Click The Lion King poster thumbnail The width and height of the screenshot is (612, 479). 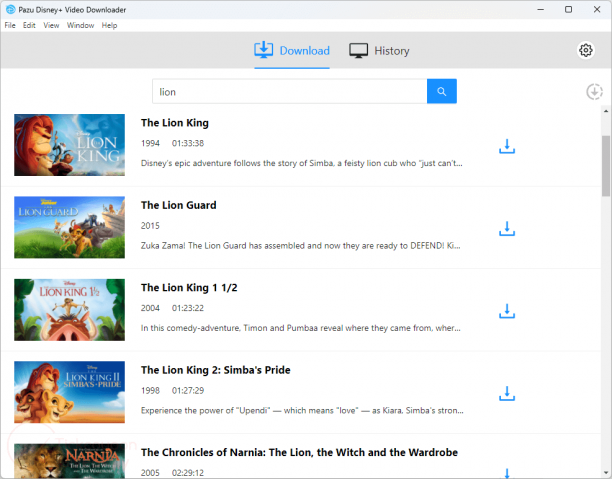pyautogui.click(x=69, y=145)
